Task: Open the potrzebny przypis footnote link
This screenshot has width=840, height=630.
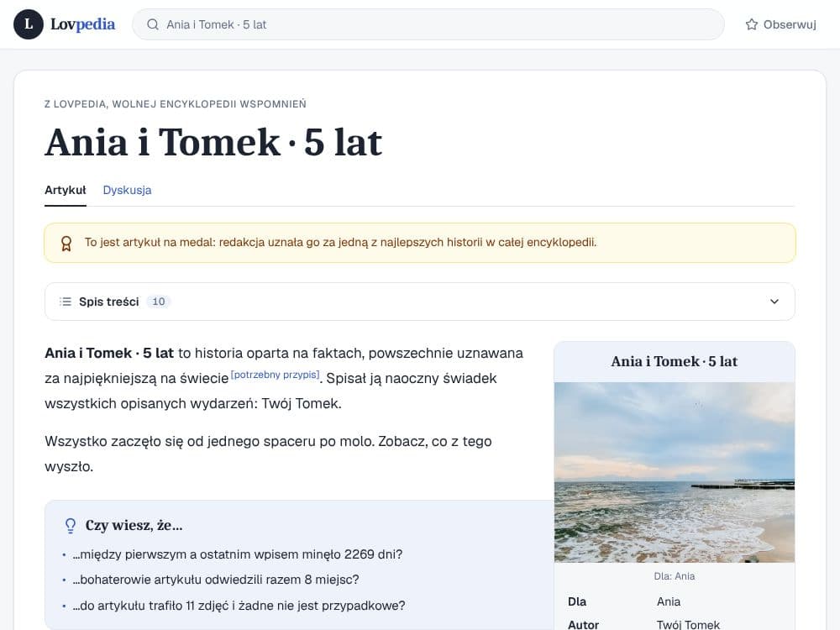Action: point(275,375)
